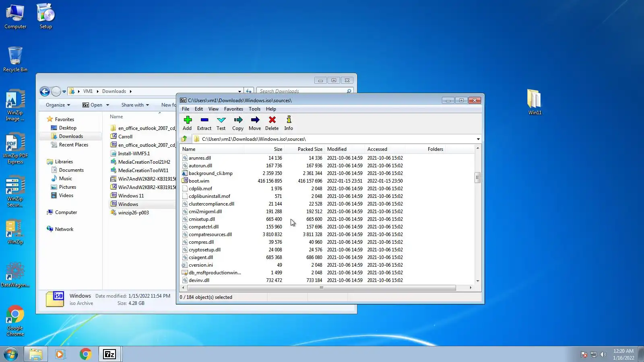Select the Windows 11 ISO in Explorer
Screen dimensions: 644x362
(131, 196)
